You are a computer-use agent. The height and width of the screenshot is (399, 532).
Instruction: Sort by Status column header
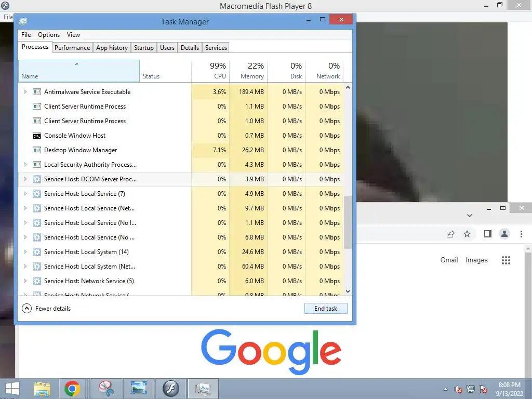(x=166, y=71)
